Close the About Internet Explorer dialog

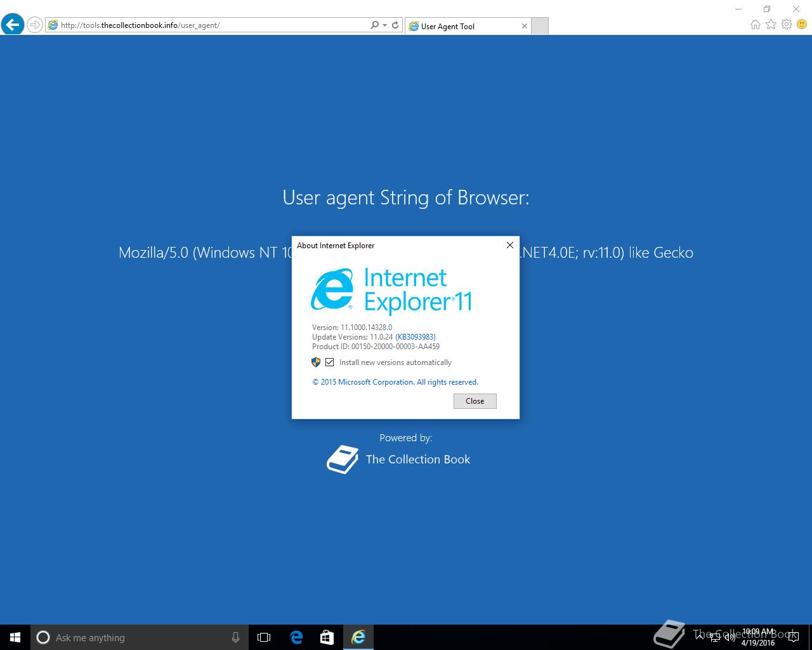coord(510,245)
